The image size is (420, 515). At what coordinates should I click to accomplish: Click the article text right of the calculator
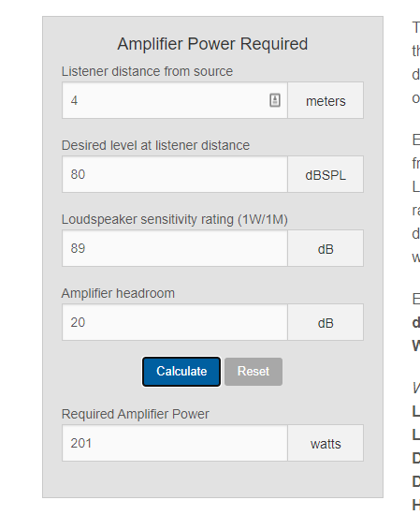point(415,263)
